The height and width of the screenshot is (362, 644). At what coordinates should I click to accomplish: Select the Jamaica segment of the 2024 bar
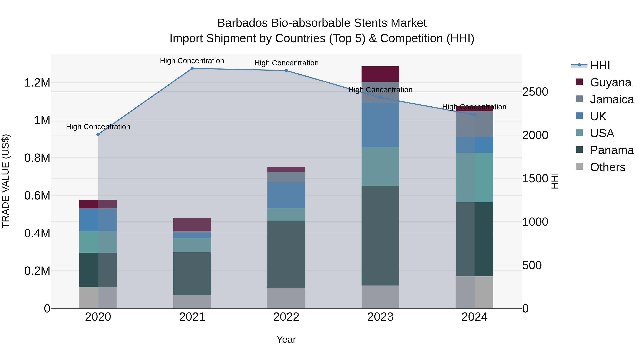(x=474, y=124)
